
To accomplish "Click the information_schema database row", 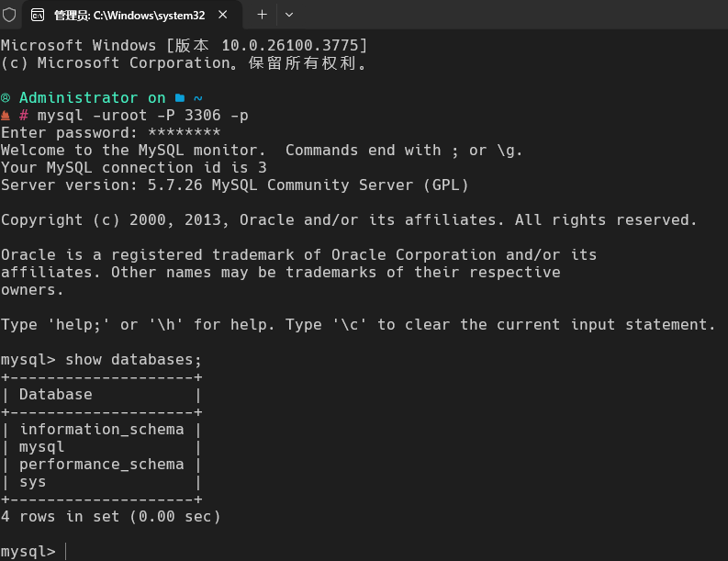I will [101, 430].
